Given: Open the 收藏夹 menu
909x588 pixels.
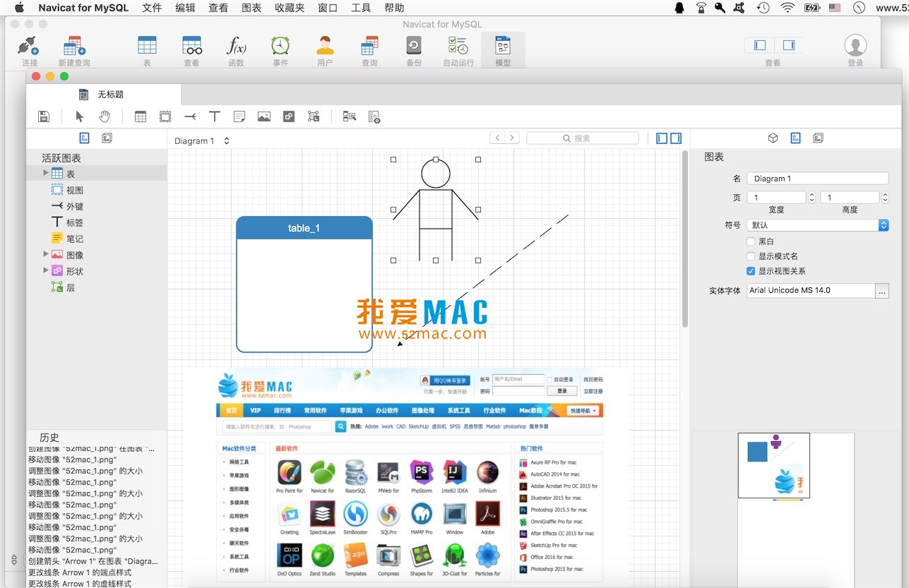Looking at the screenshot, I should pos(290,8).
